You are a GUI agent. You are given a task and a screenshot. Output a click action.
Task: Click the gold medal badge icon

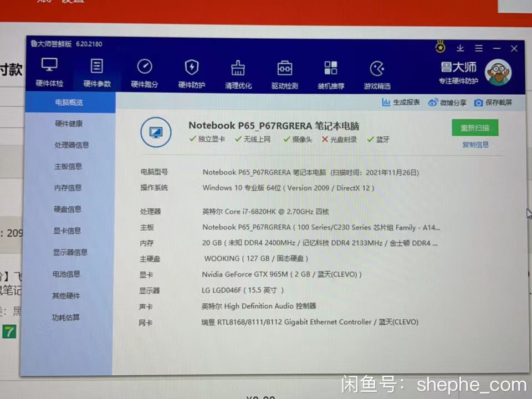441,46
